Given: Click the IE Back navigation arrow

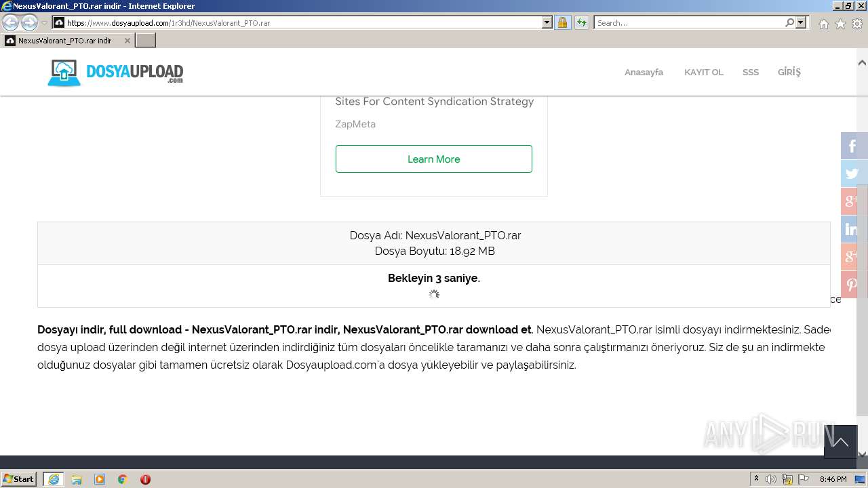Looking at the screenshot, I should click(x=11, y=22).
